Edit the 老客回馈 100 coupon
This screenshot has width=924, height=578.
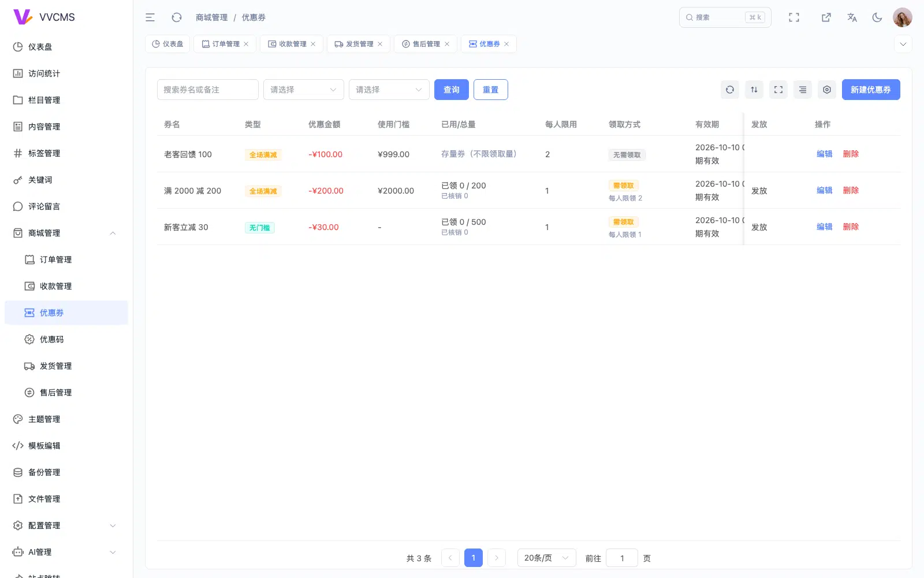click(825, 154)
